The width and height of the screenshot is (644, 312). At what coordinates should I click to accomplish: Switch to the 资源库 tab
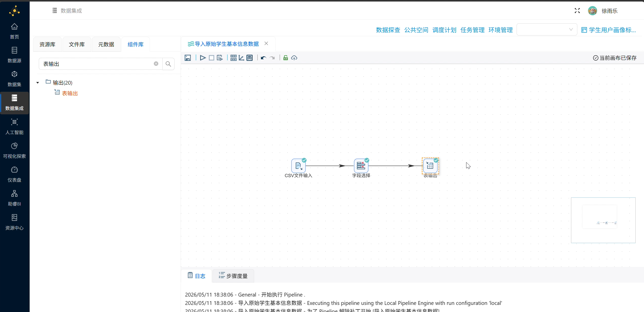click(x=47, y=44)
